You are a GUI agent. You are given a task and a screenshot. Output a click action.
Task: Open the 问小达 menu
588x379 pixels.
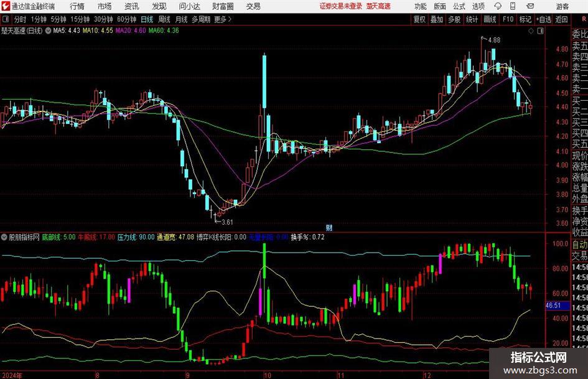(x=189, y=6)
